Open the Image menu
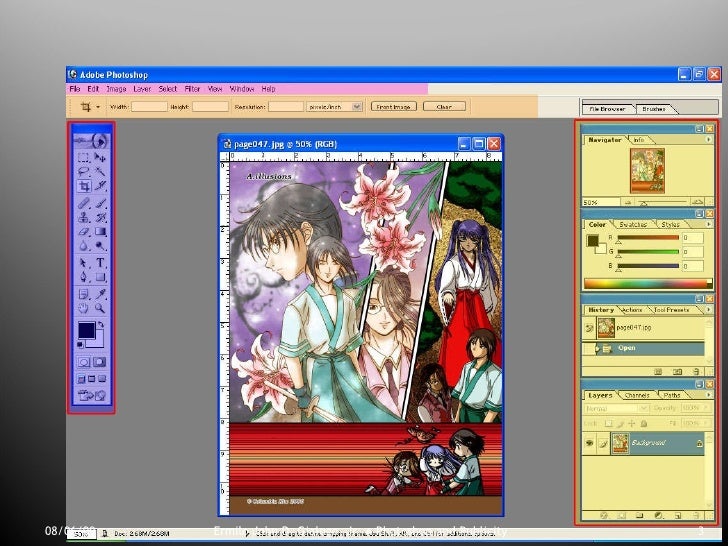The image size is (728, 546). click(x=116, y=89)
